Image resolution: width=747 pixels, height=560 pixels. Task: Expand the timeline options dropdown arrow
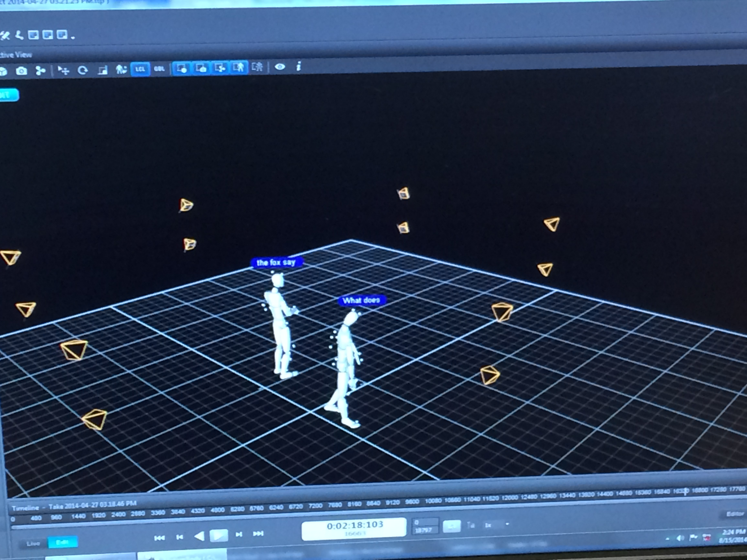[x=507, y=524]
